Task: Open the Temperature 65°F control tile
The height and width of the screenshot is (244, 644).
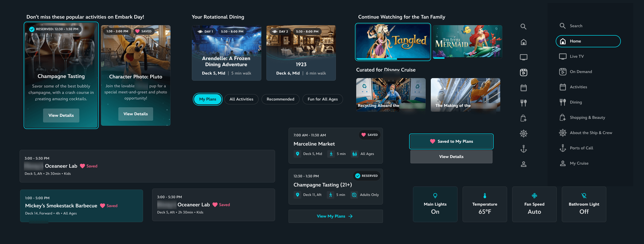Action: [x=485, y=204]
